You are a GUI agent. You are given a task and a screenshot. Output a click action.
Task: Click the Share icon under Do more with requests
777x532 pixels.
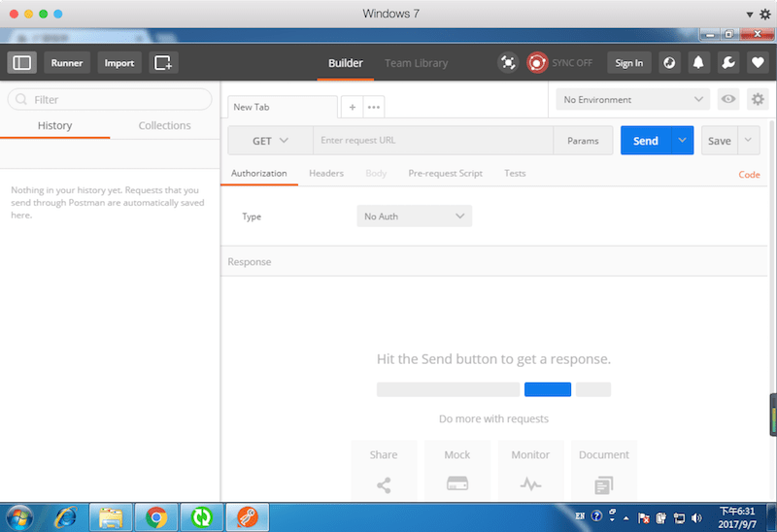[384, 485]
